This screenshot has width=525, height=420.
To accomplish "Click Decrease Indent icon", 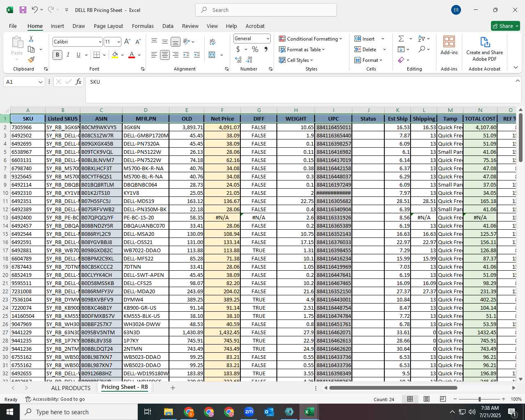I will (x=186, y=55).
